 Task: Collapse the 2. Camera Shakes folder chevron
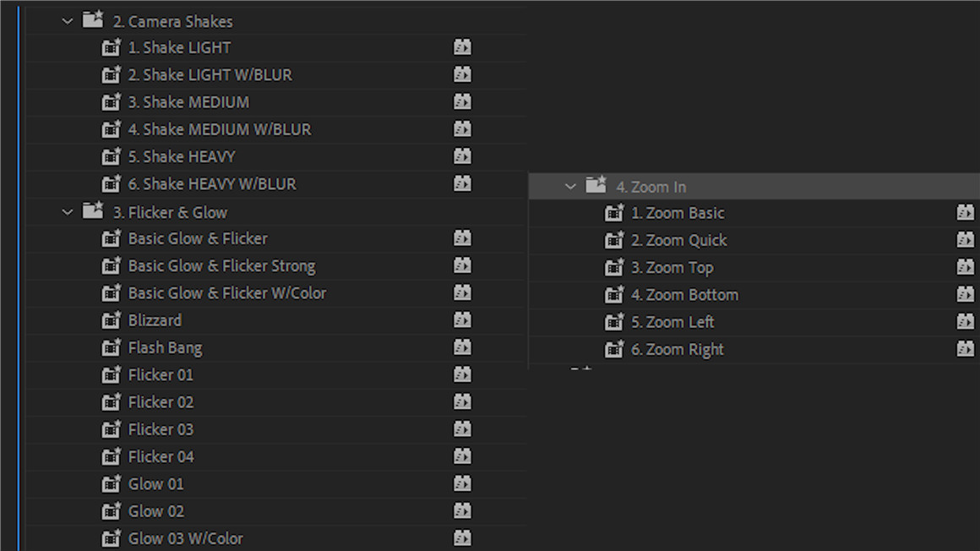point(68,21)
